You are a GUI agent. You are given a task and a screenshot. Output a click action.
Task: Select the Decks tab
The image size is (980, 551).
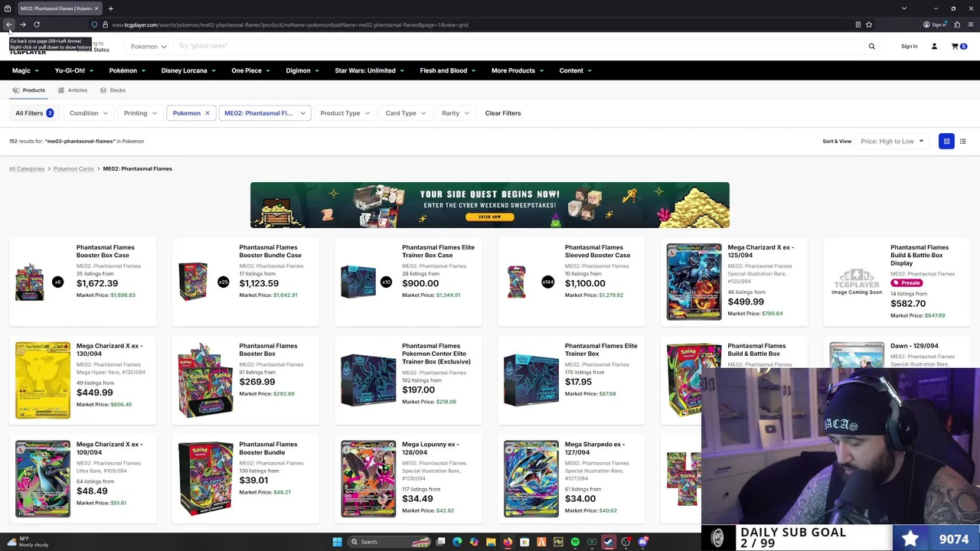coord(113,90)
